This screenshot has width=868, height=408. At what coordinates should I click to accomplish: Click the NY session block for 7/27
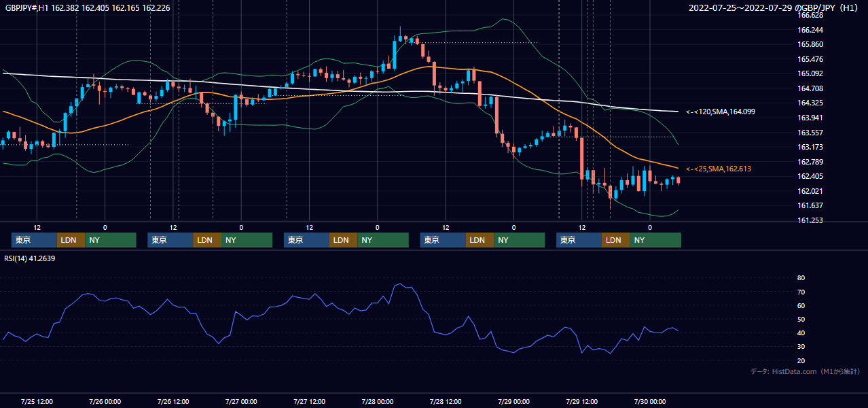click(x=383, y=240)
